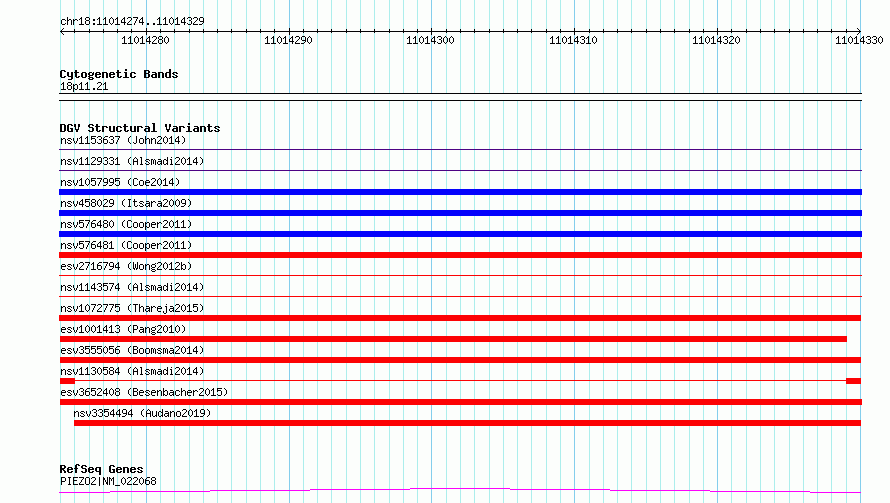Select variant nsv1129331 (Alsmadi2014) label
The height and width of the screenshot is (503, 890).
[132, 161]
